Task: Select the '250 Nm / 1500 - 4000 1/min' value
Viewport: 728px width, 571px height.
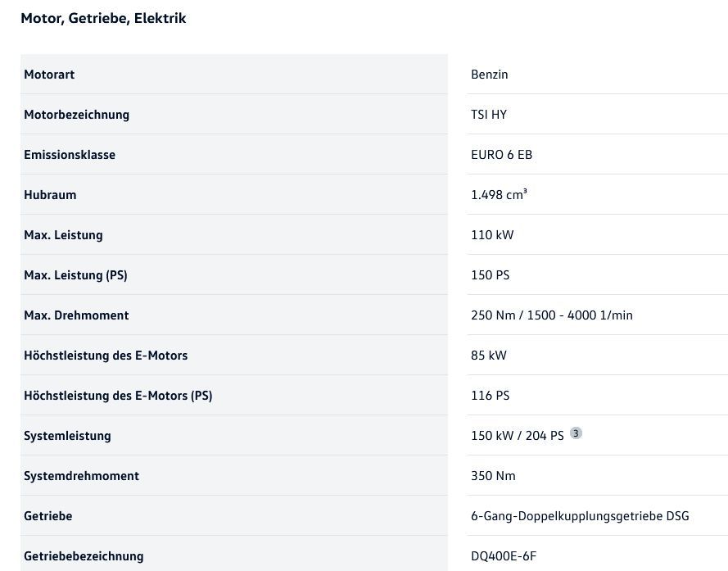Action: point(551,315)
